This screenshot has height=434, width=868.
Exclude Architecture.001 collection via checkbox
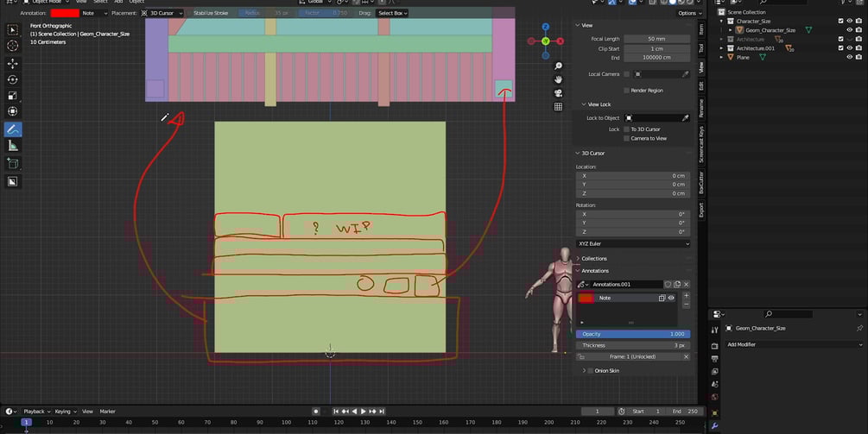pos(841,48)
